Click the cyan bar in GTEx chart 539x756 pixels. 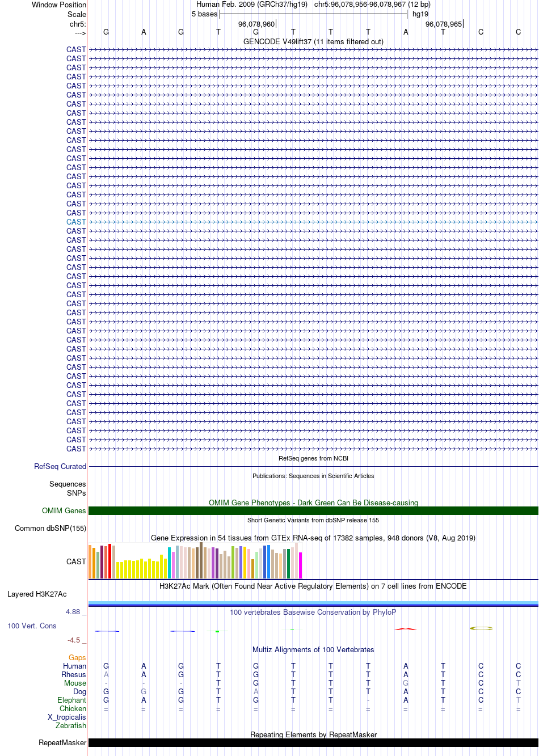[x=169, y=563]
